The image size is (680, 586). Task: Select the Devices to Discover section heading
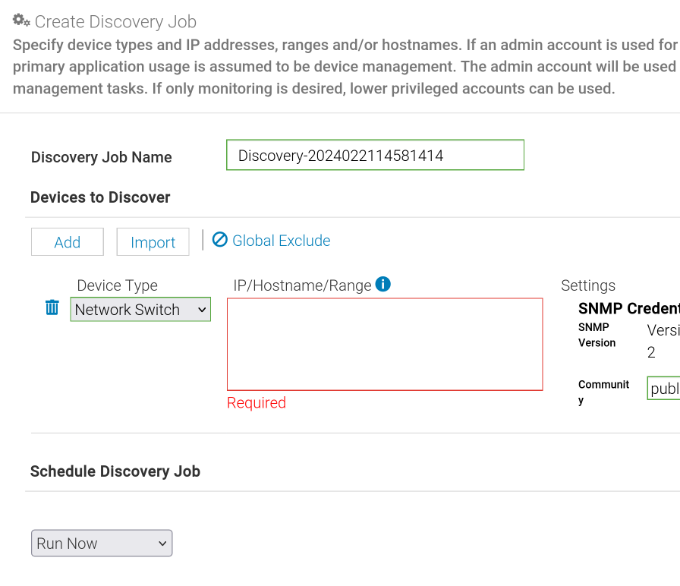point(100,197)
